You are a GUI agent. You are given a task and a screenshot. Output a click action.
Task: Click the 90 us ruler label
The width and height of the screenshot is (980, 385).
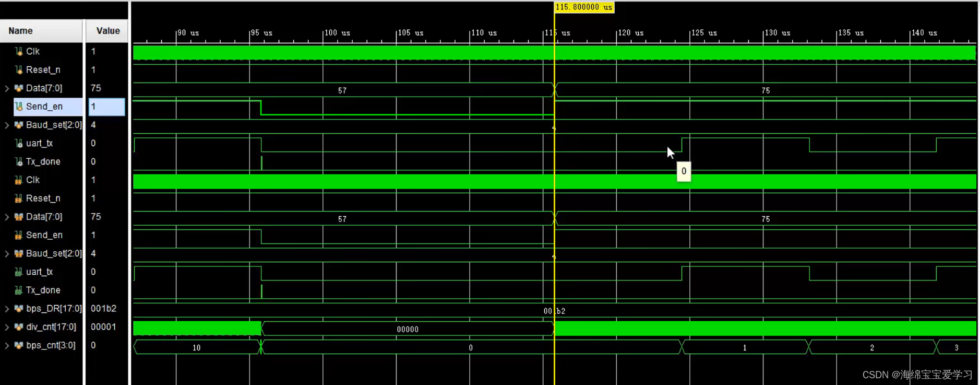click(x=188, y=33)
